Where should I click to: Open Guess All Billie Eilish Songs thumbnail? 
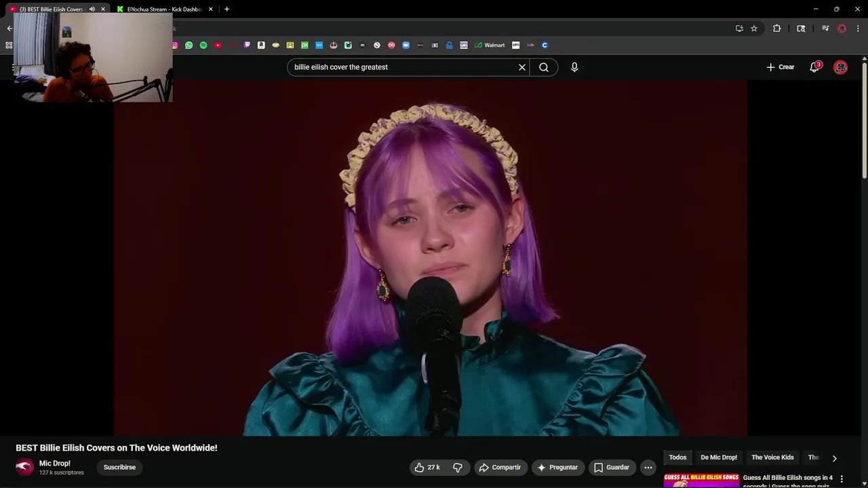[x=701, y=481]
